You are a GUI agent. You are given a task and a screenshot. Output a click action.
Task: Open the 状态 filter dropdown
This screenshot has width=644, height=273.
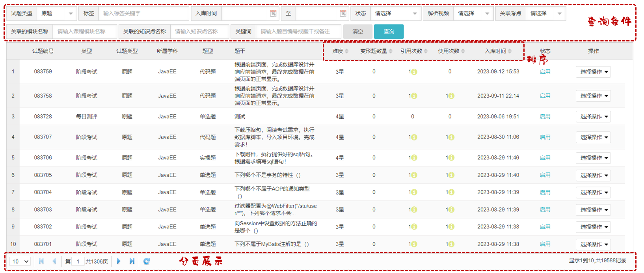coord(396,13)
